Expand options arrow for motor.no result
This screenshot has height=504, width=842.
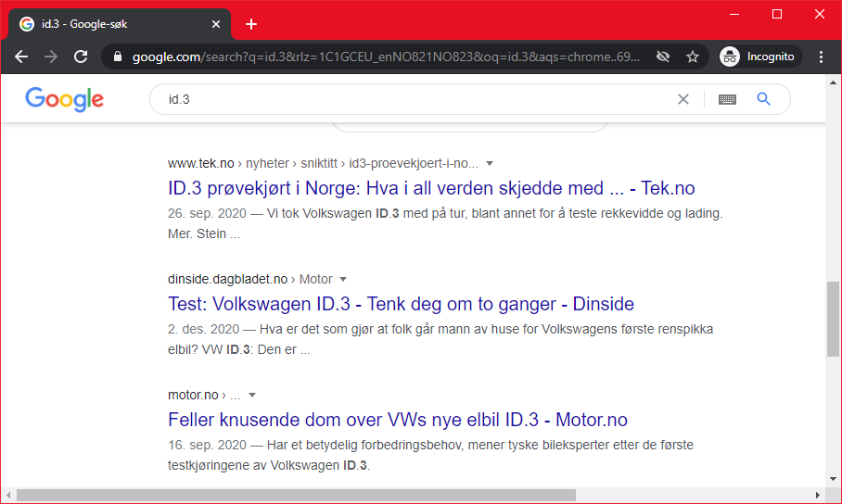point(252,395)
